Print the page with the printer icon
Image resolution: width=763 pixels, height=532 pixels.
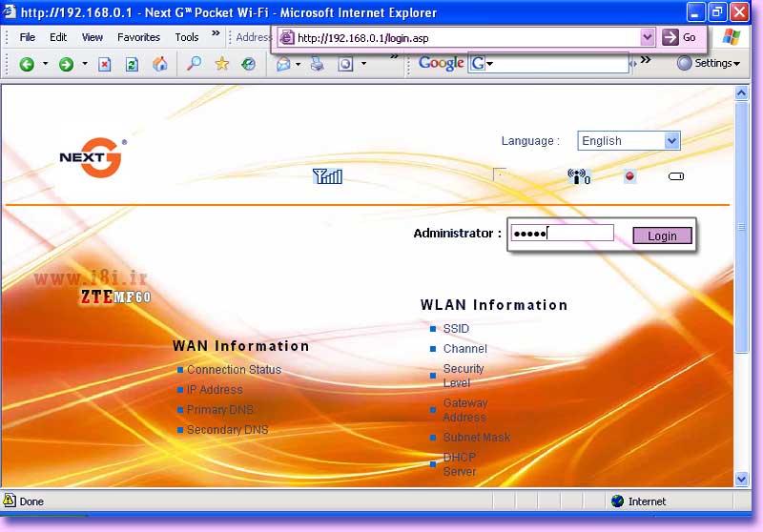(x=318, y=64)
